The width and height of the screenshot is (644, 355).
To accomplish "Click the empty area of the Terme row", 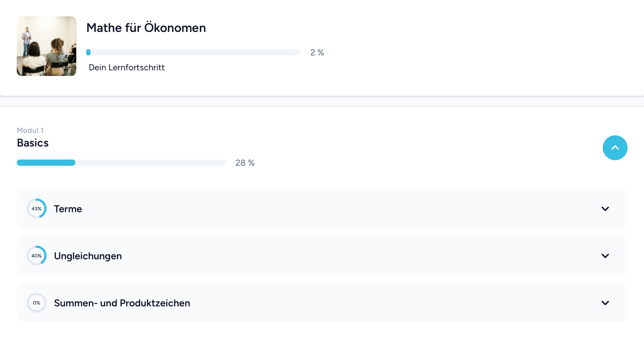I will coord(341,209).
